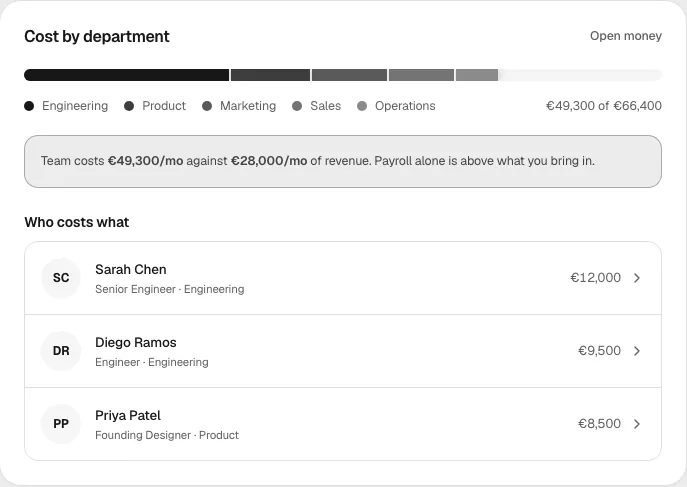Click the 'Who costs what' heading
This screenshot has width=687, height=487.
pos(77,222)
